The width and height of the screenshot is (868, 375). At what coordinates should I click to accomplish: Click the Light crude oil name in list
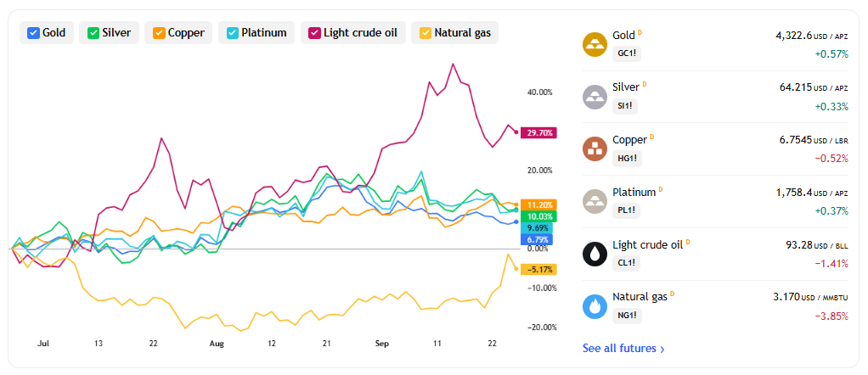tap(648, 244)
